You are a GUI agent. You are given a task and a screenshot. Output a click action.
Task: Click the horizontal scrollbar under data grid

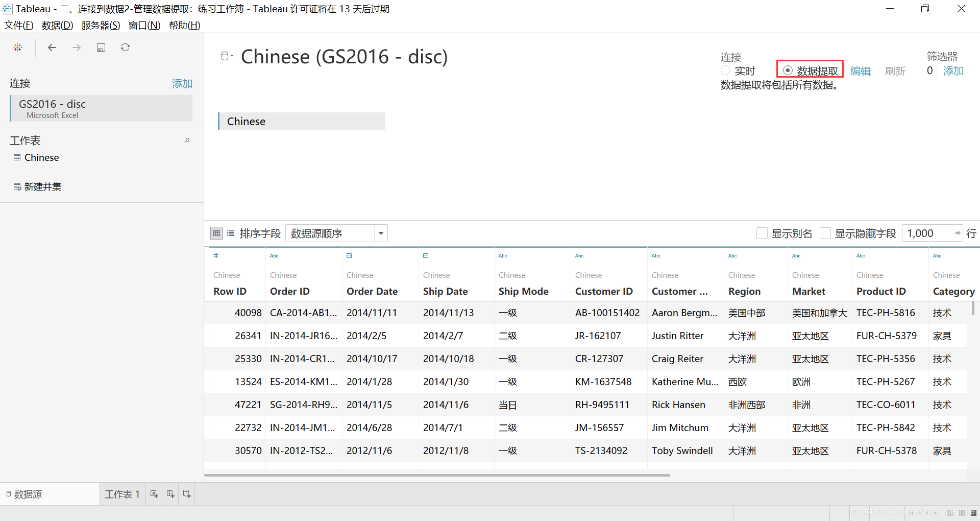coord(437,475)
